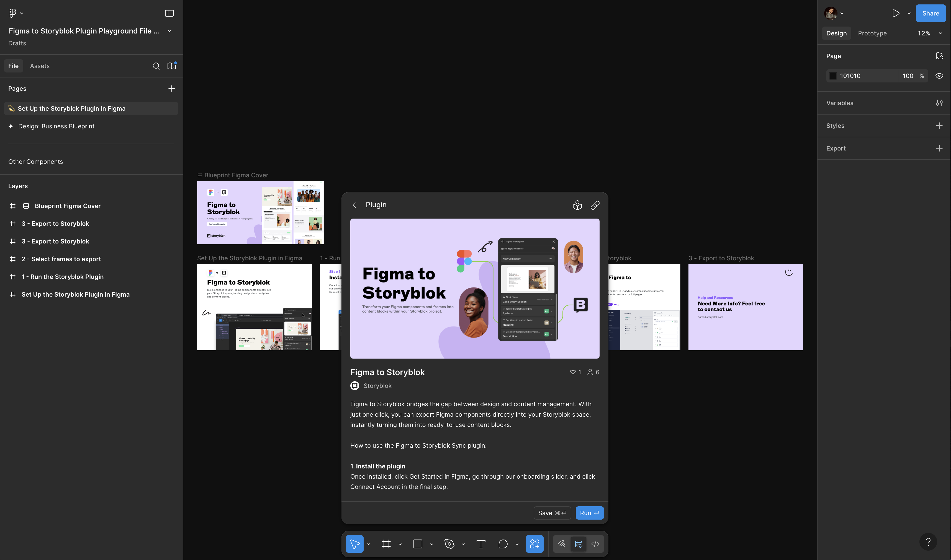
Task: Open the Figma main menu dropdown
Action: coord(16,13)
